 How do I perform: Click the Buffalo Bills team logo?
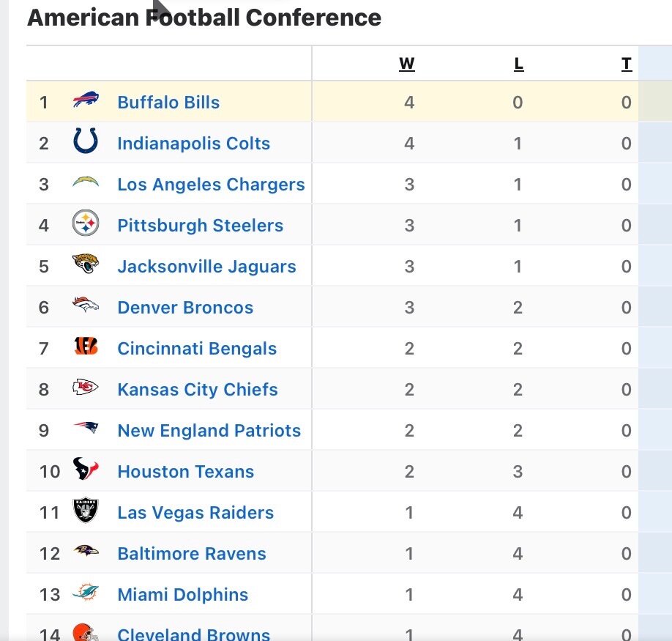[x=86, y=101]
